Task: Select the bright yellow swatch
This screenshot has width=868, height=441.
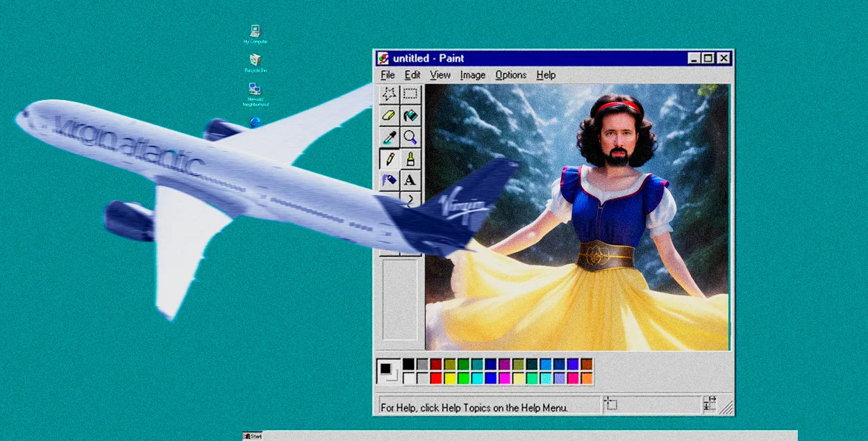Action: coord(450,378)
